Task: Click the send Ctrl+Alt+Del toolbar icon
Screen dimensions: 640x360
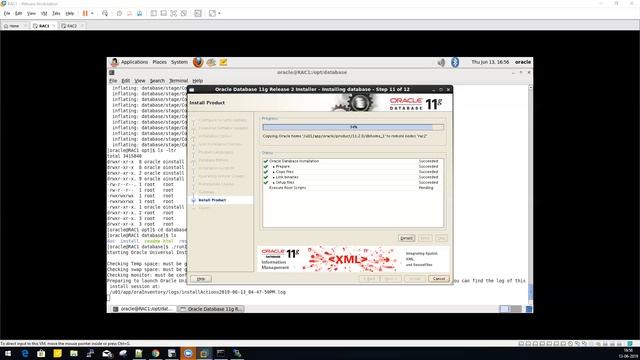Action: pos(105,13)
